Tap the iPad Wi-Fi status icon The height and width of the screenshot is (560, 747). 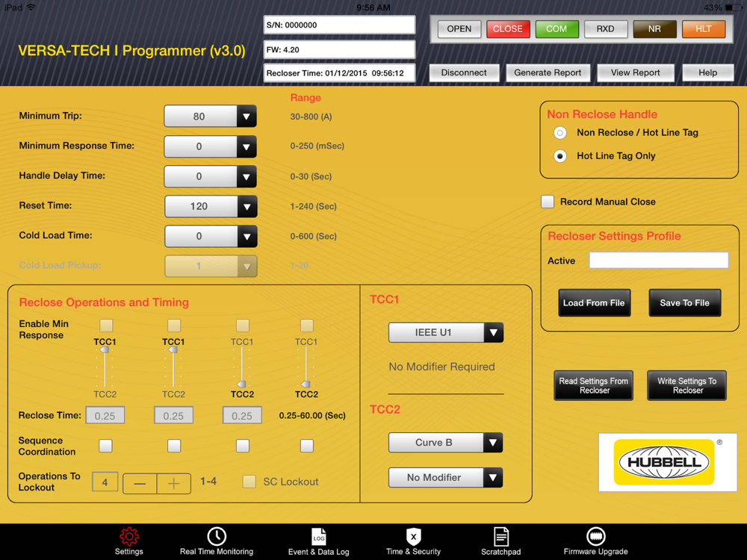31,7
